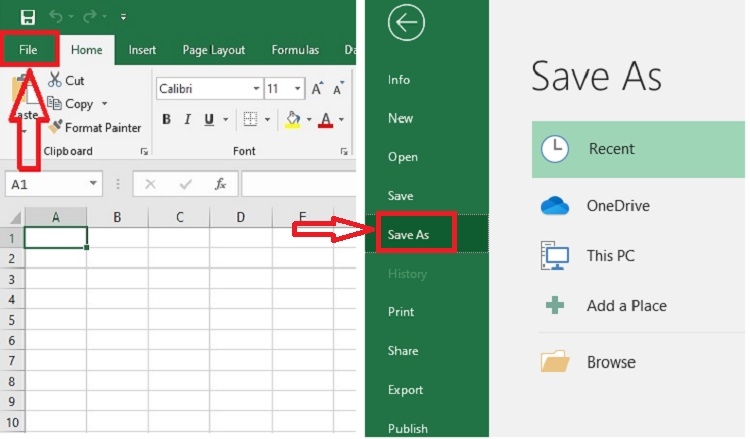Viewport: 750px width, 439px height.
Task: Open the borders icon in Font group
Action: 250,119
